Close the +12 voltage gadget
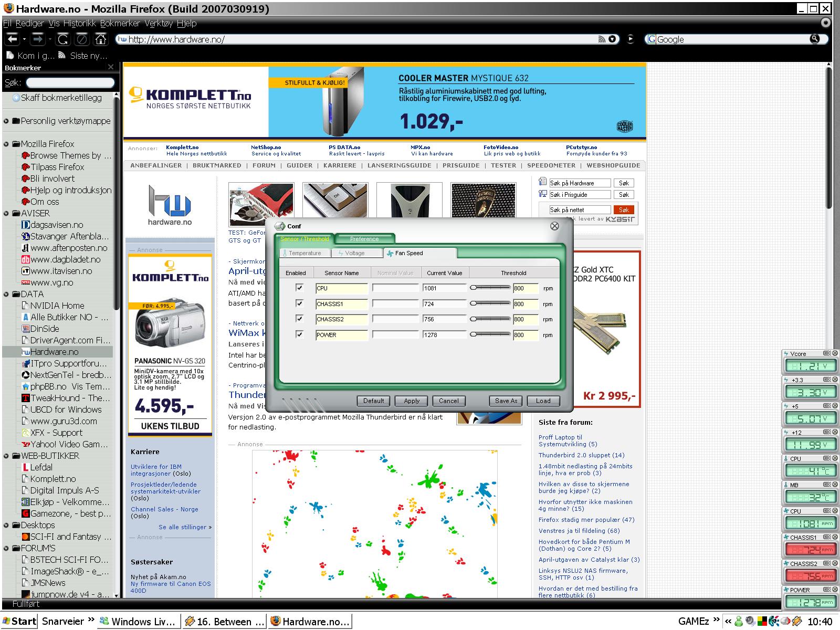Image resolution: width=840 pixels, height=630 pixels. click(835, 432)
